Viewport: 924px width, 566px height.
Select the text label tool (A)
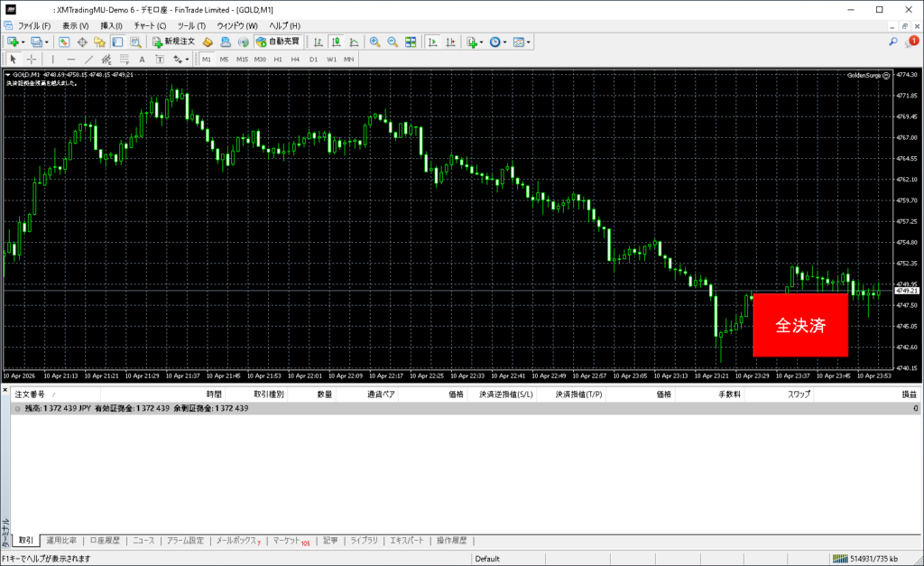[142, 59]
